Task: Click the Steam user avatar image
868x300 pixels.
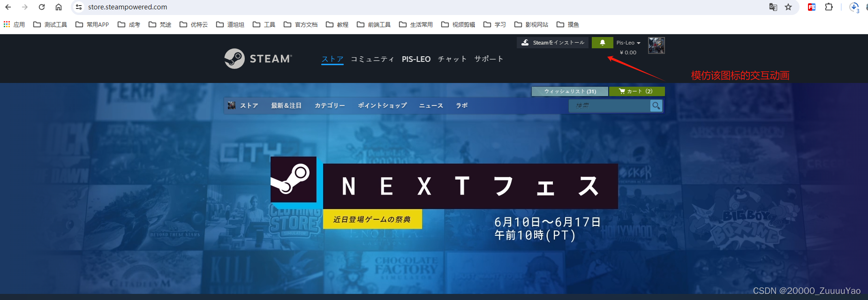Action: click(x=657, y=45)
